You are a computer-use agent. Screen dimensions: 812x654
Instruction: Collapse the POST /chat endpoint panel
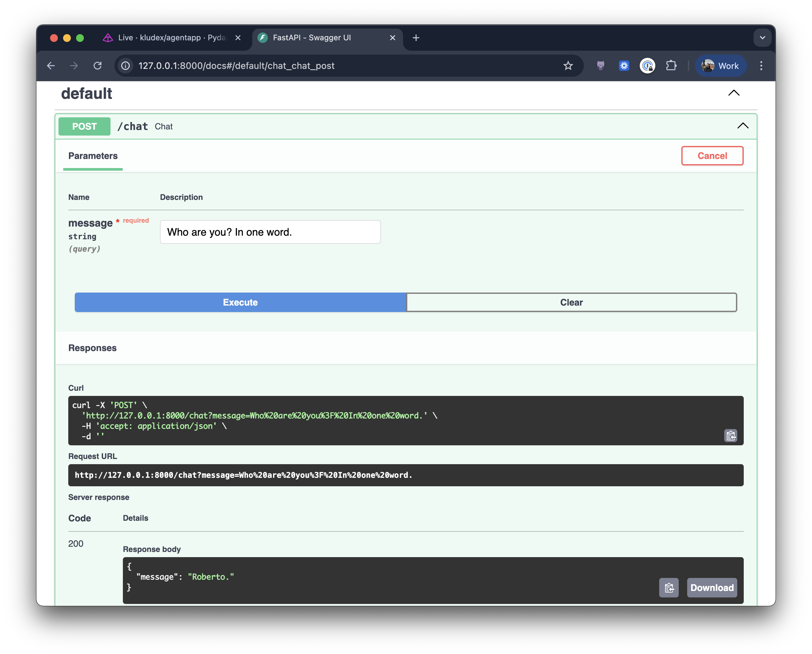pos(742,126)
